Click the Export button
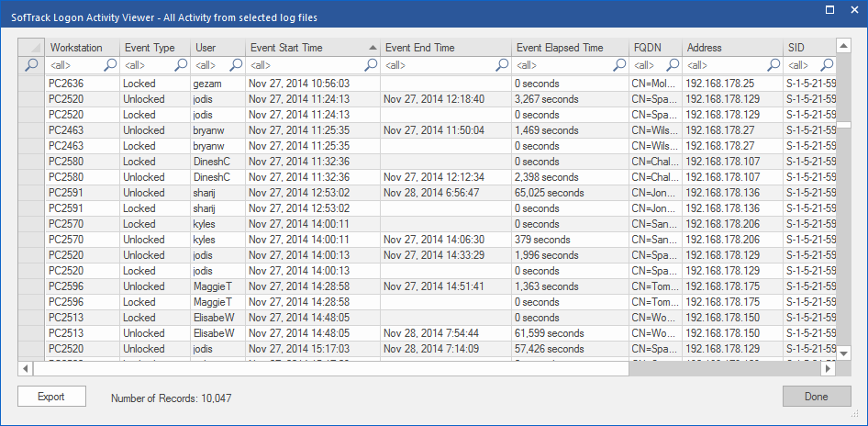868x426 pixels. [x=51, y=397]
